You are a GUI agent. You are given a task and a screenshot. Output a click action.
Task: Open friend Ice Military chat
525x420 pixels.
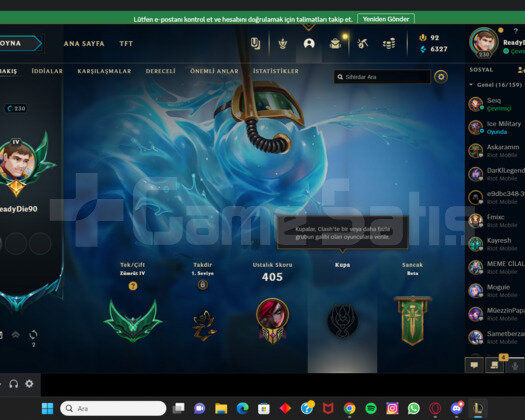(496, 127)
